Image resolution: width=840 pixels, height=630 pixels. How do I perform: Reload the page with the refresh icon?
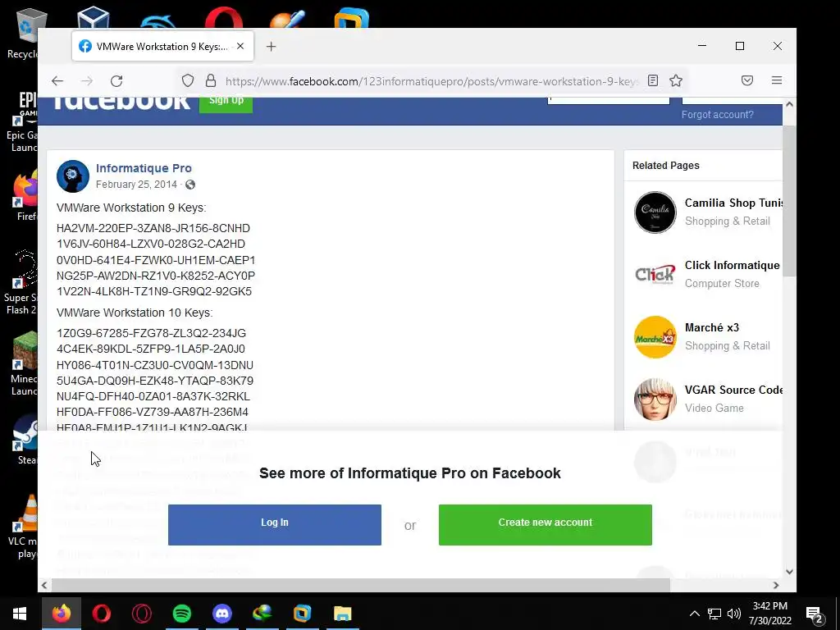coord(116,81)
